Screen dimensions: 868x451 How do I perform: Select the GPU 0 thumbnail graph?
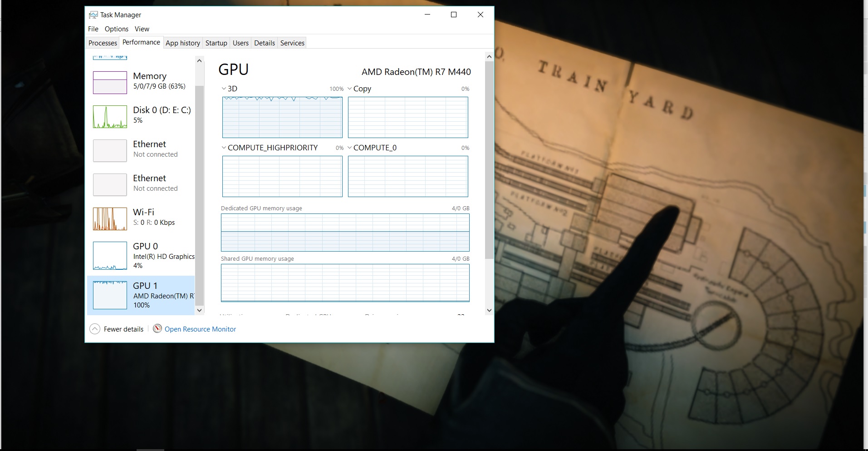(110, 256)
